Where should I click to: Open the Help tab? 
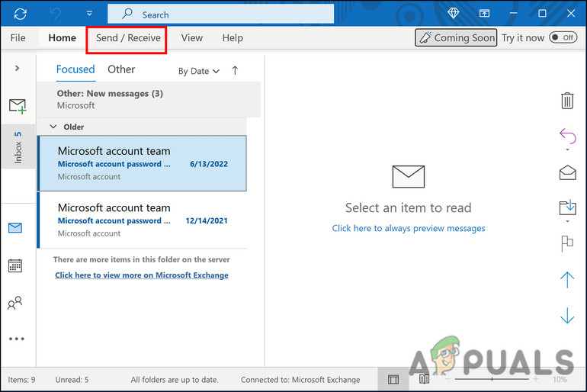click(233, 38)
